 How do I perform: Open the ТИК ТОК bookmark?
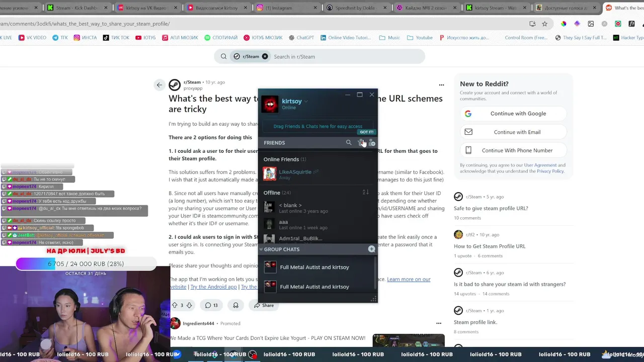(x=116, y=38)
